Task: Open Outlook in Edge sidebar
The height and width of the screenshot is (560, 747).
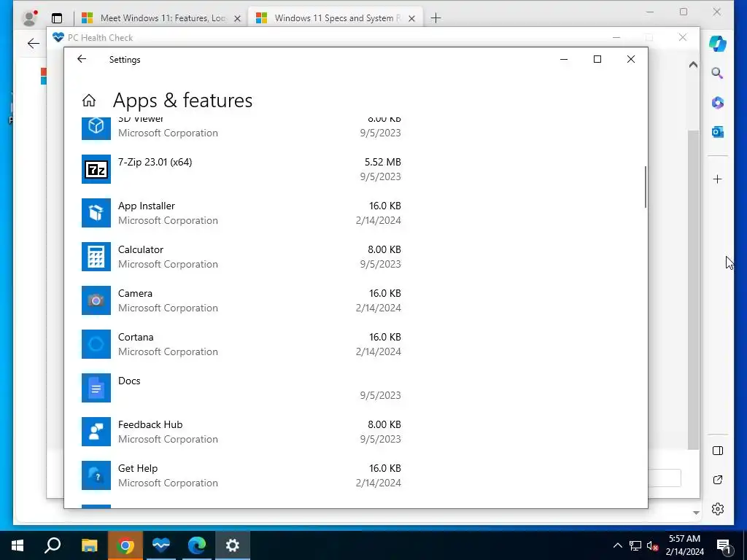Action: click(718, 132)
